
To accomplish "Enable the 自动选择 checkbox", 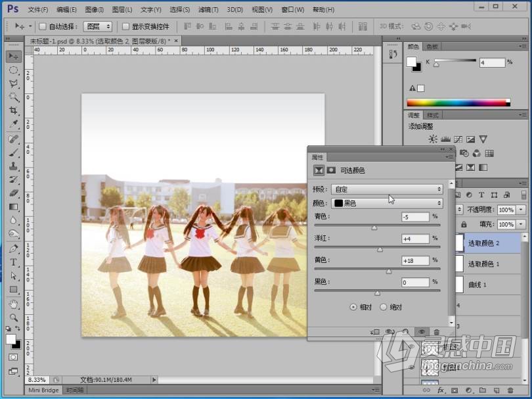I will pyautogui.click(x=43, y=26).
